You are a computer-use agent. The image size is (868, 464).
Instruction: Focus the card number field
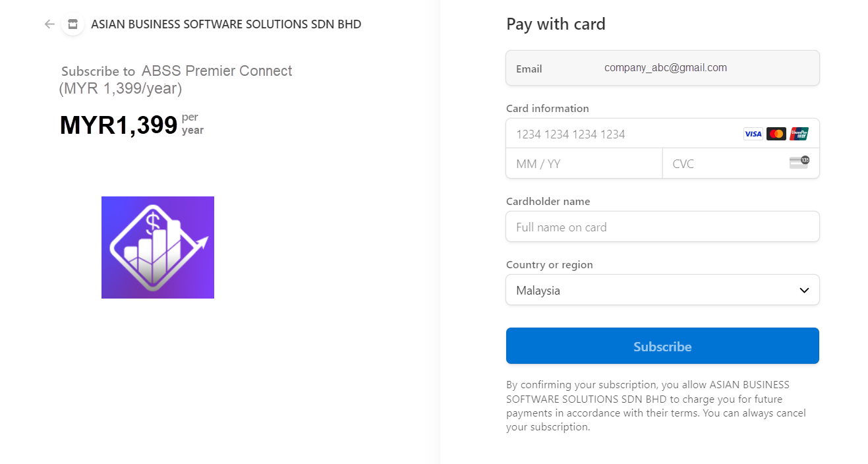(x=620, y=134)
